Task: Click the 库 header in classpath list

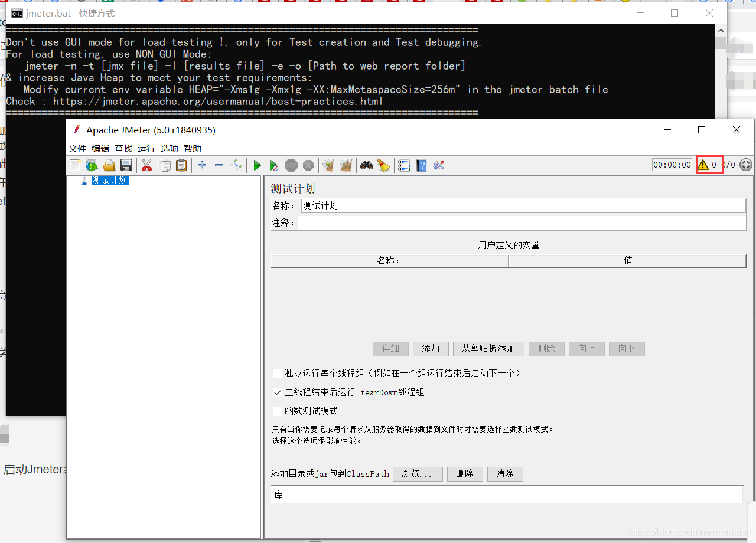Action: coord(507,495)
